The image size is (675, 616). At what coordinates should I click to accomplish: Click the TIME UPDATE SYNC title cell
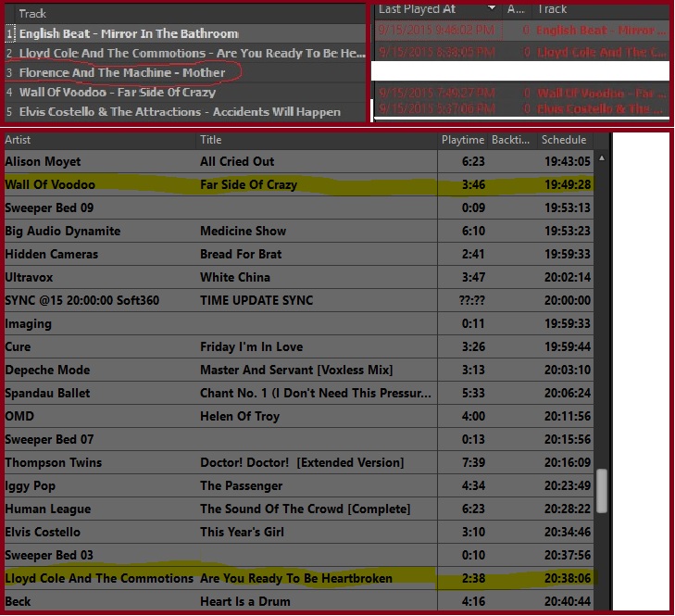pos(256,300)
